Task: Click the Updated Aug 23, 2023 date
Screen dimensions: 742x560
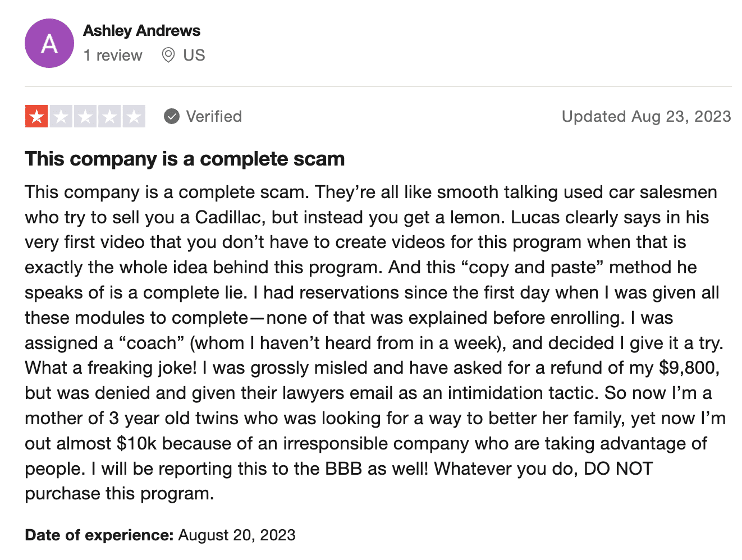Action: coord(647,116)
